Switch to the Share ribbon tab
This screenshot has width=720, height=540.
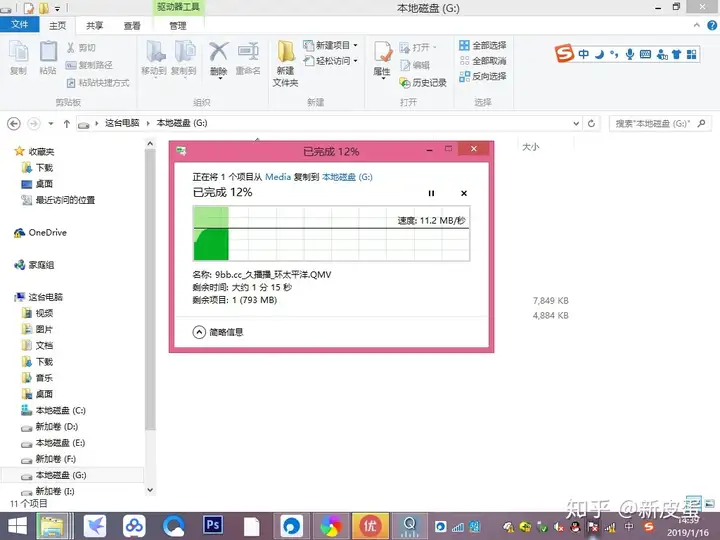[x=95, y=26]
